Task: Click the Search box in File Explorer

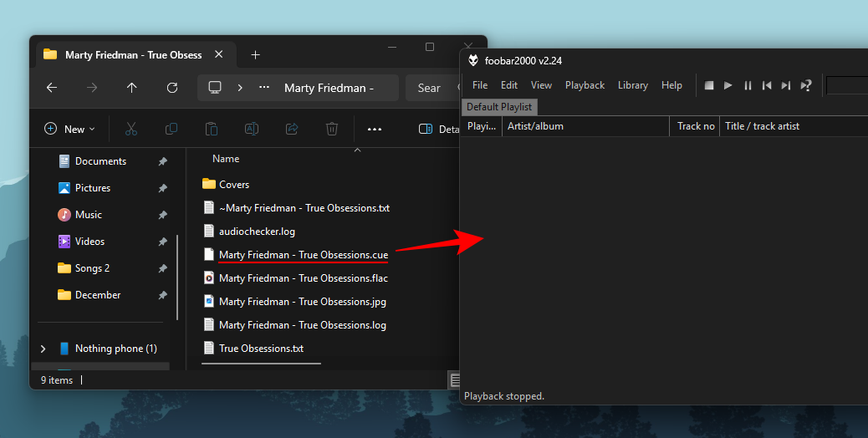Action: pos(431,88)
